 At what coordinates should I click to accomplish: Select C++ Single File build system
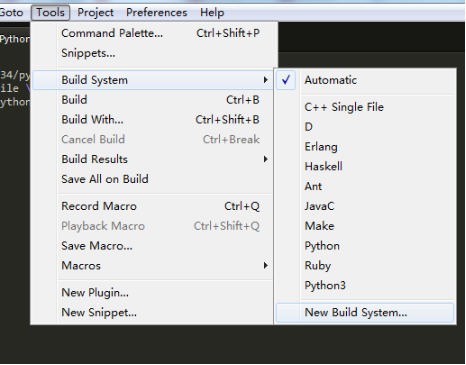[x=365, y=107]
